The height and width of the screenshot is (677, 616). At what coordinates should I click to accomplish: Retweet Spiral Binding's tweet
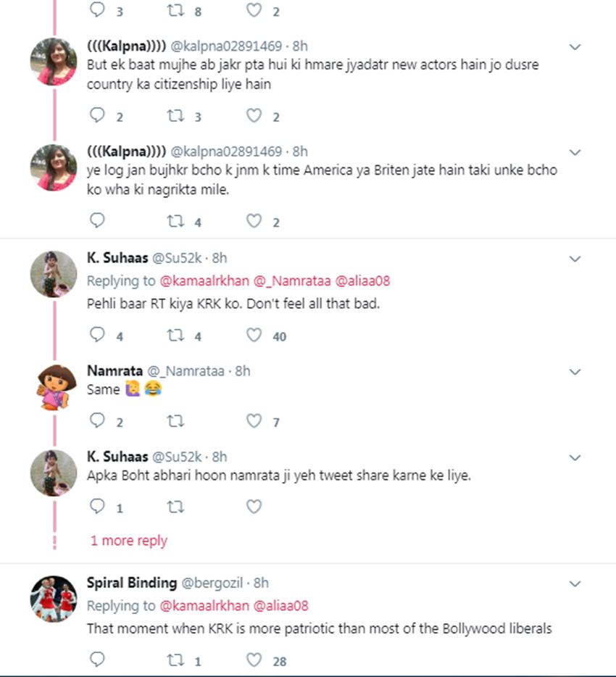(175, 660)
